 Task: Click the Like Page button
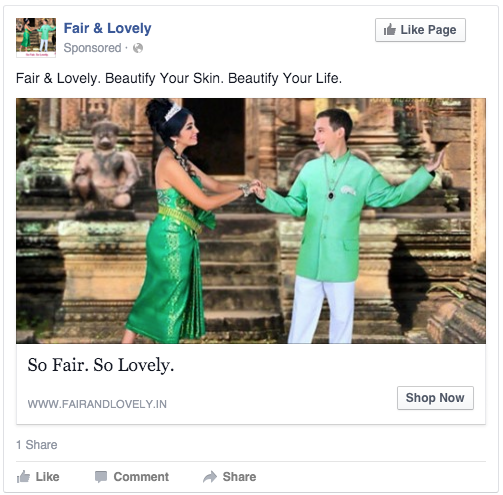[x=420, y=30]
